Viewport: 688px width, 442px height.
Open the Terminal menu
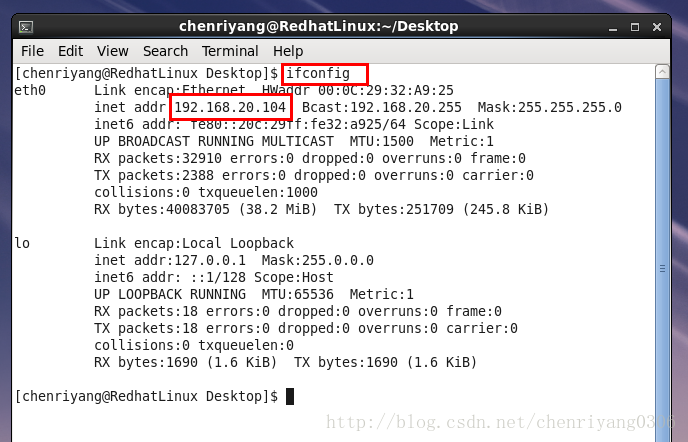[x=230, y=51]
